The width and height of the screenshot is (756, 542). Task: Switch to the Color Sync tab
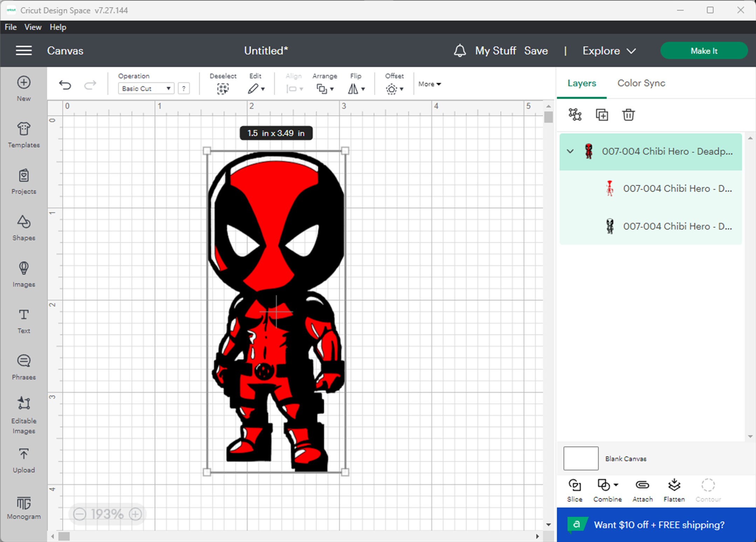click(640, 83)
